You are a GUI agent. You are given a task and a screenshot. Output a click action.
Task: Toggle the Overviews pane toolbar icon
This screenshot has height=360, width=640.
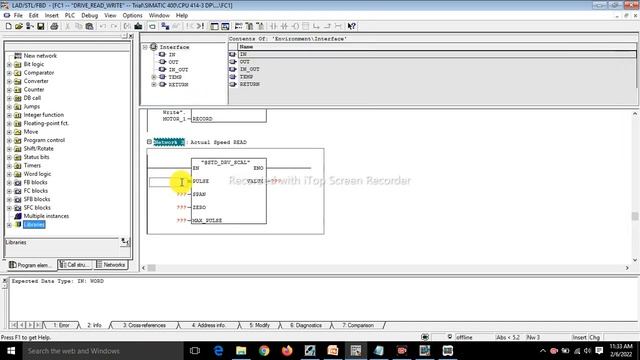coord(214,26)
